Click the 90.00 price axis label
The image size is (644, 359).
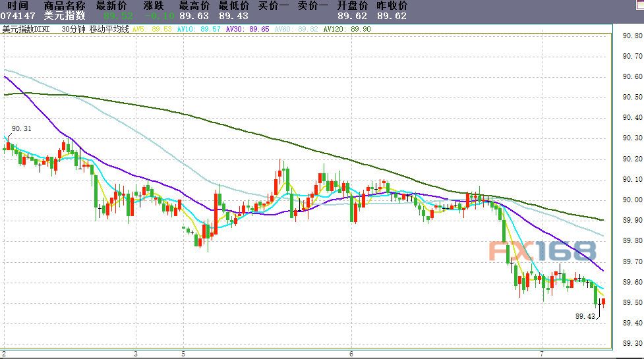tap(633, 200)
